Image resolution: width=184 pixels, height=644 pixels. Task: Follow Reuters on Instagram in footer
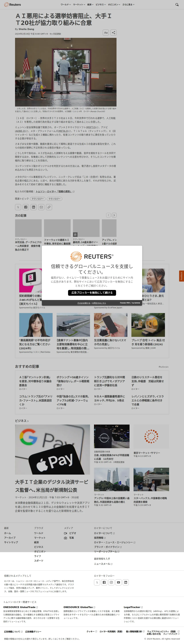(x=111, y=582)
